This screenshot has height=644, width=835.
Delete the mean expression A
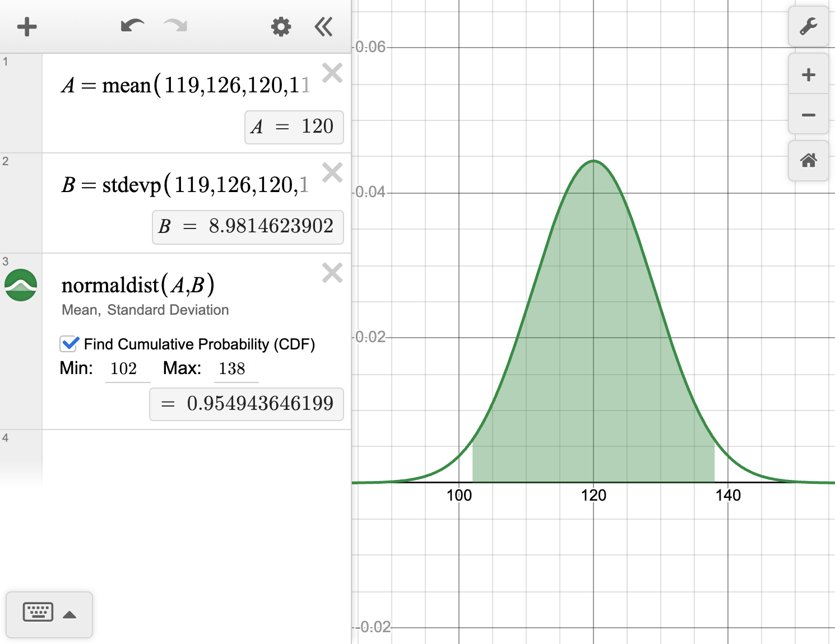[332, 73]
